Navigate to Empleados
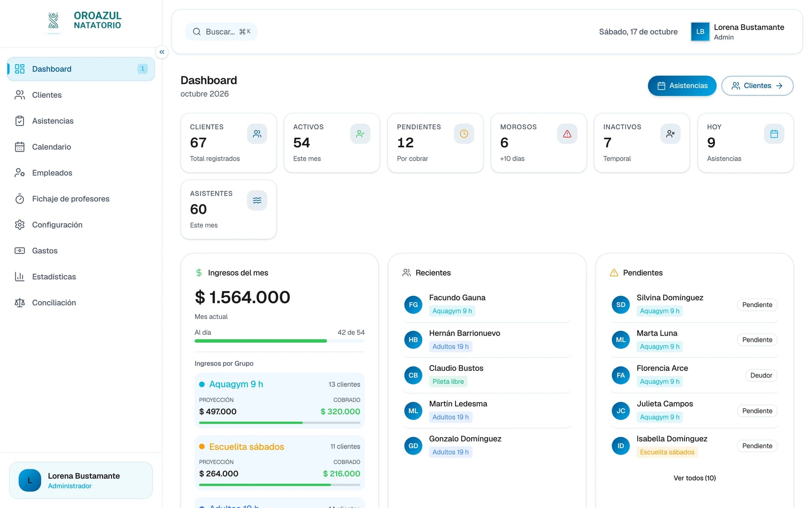The width and height of the screenshot is (812, 508). tap(81, 173)
